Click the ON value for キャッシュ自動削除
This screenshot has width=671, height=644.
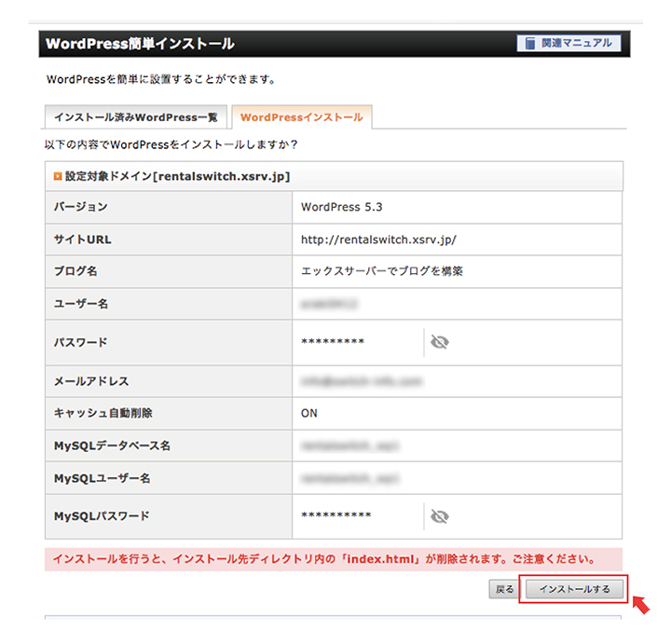(x=309, y=414)
